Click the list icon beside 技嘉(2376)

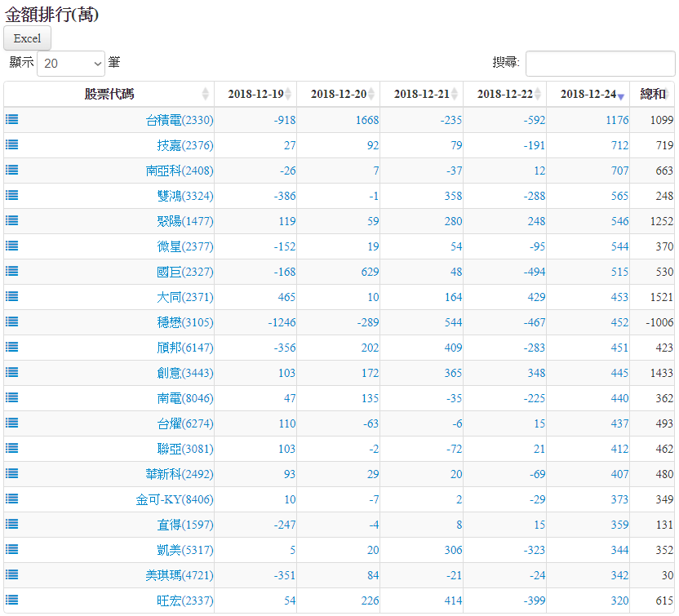click(x=12, y=144)
